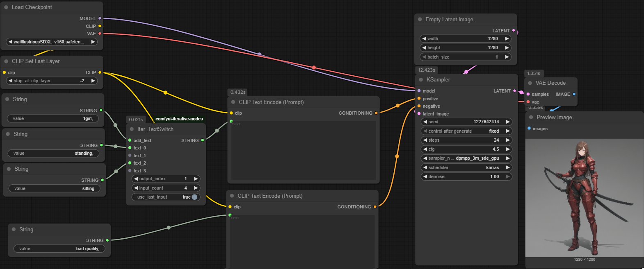This screenshot has width=644, height=269.
Task: Click the String value field containing "bad quality,"
Action: point(59,249)
